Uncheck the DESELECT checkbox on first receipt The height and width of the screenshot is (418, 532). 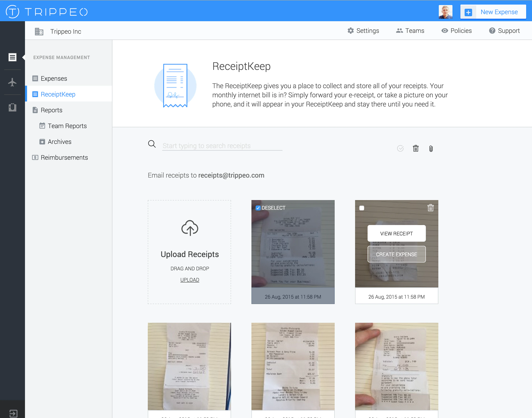[258, 208]
